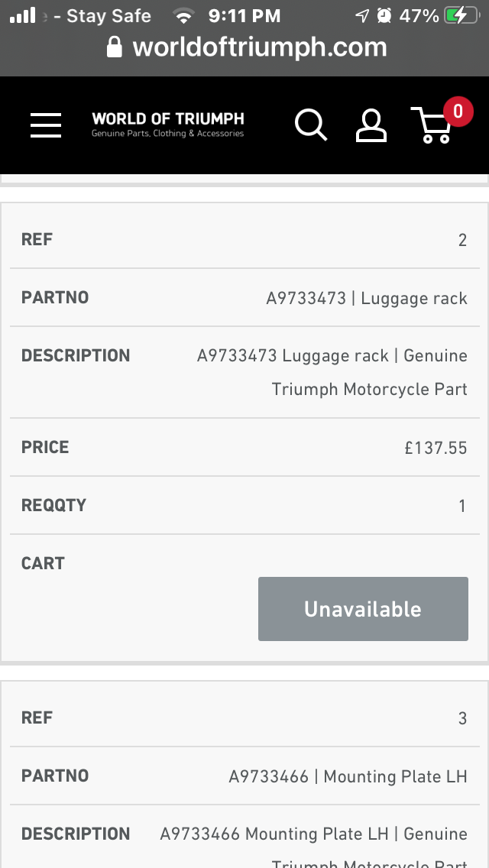
Task: Tap the alarm clock status icon
Action: 384,15
